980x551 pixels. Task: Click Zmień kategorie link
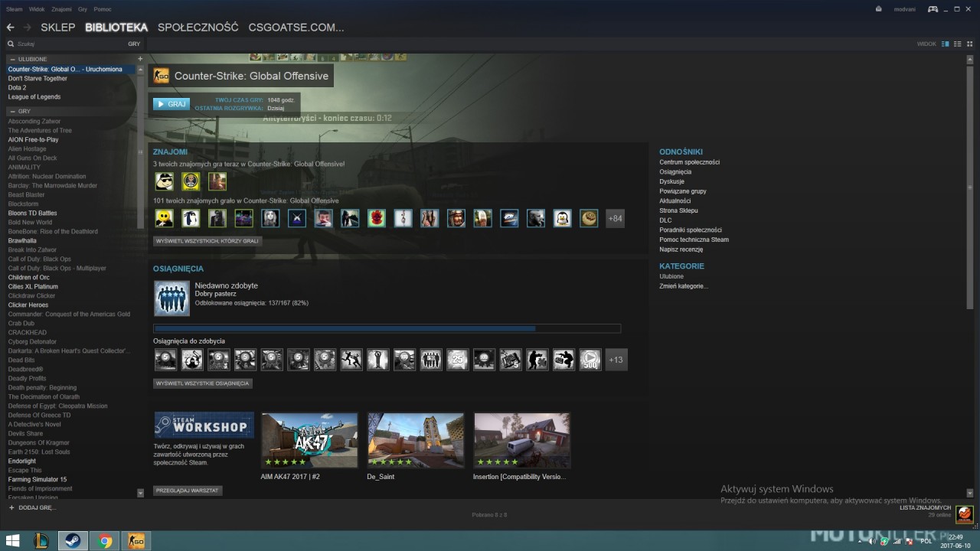(684, 286)
